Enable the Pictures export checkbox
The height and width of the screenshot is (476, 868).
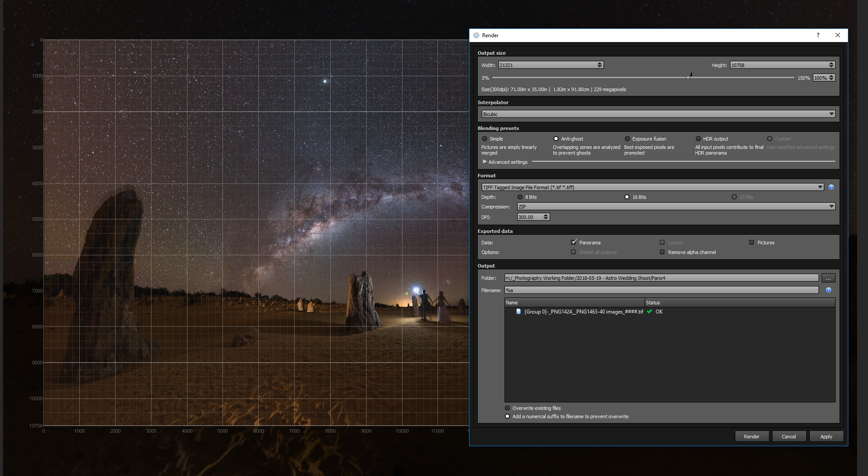click(x=752, y=242)
